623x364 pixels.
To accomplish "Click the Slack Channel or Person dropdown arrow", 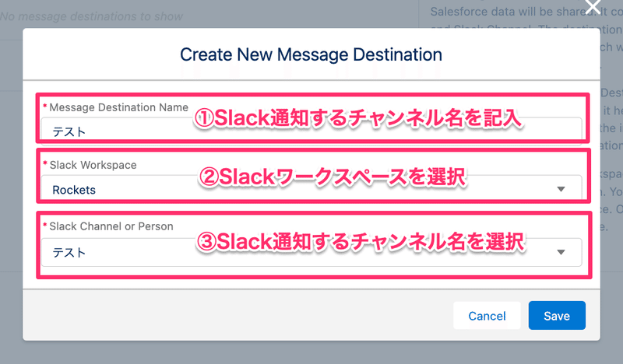I will coord(561,252).
